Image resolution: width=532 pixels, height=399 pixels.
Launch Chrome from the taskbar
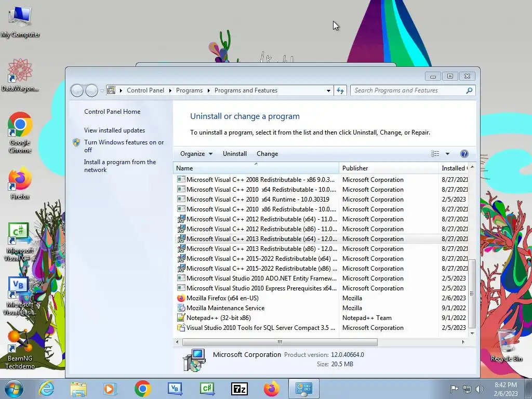(x=142, y=389)
